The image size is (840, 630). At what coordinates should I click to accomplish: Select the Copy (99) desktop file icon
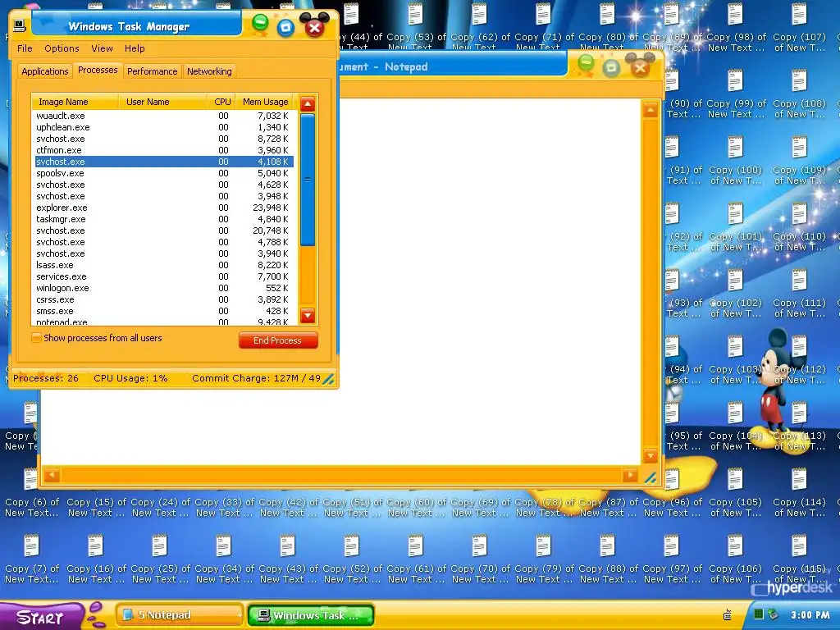(x=735, y=80)
